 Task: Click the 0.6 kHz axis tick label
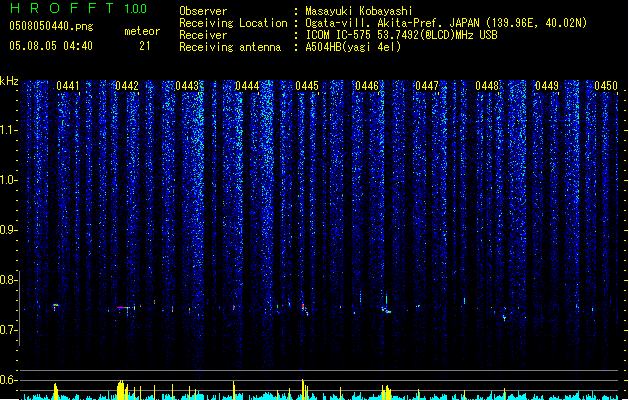click(x=9, y=380)
